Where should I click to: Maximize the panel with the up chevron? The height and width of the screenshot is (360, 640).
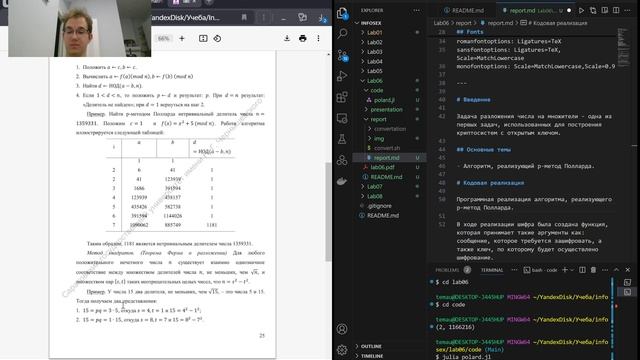click(x=616, y=270)
